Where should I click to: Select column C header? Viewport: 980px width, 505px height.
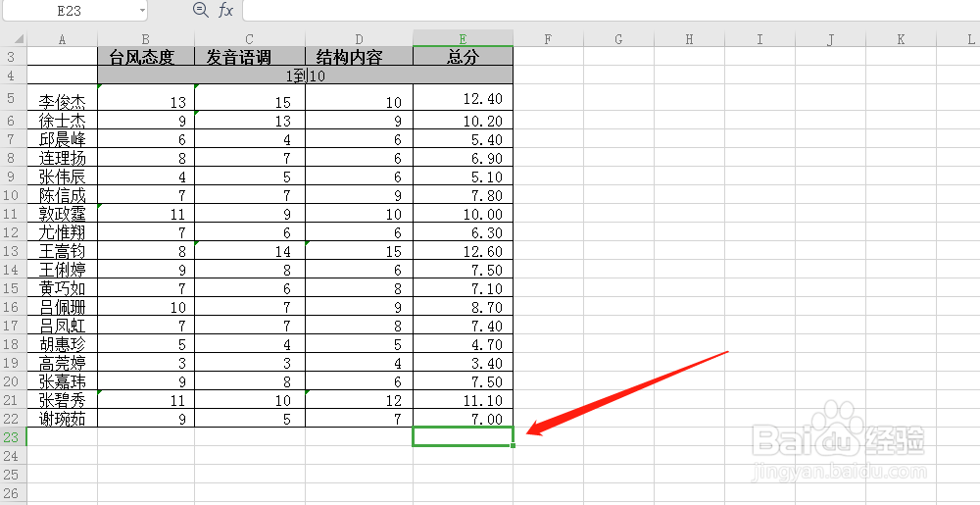pos(250,39)
